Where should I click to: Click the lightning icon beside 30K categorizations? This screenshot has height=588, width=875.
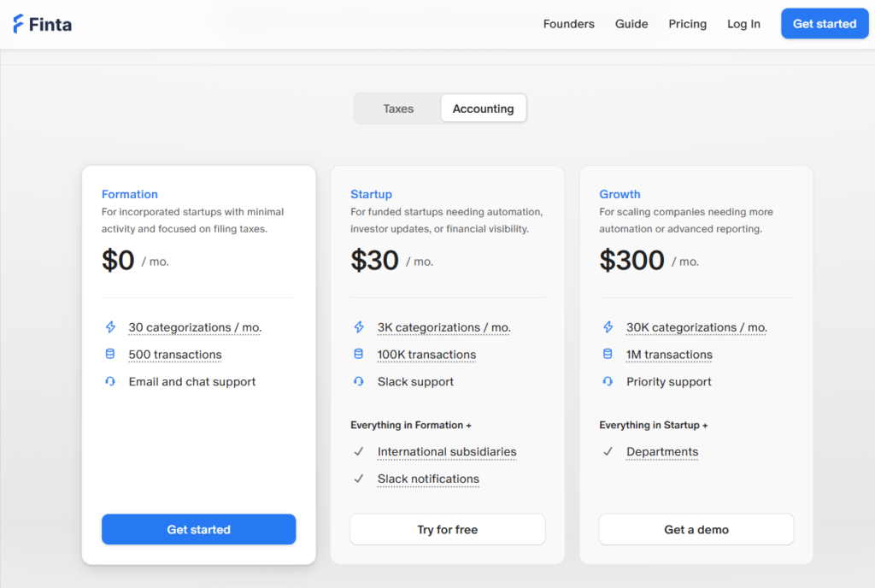(x=608, y=326)
